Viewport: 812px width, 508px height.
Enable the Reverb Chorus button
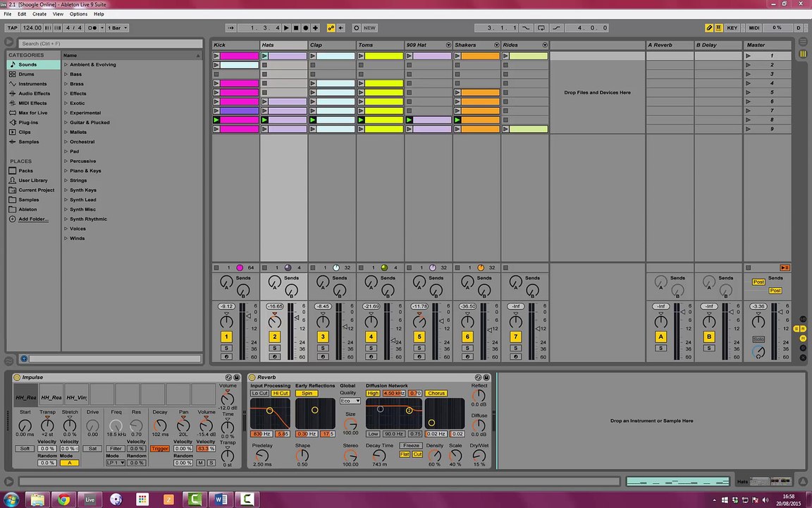(436, 394)
